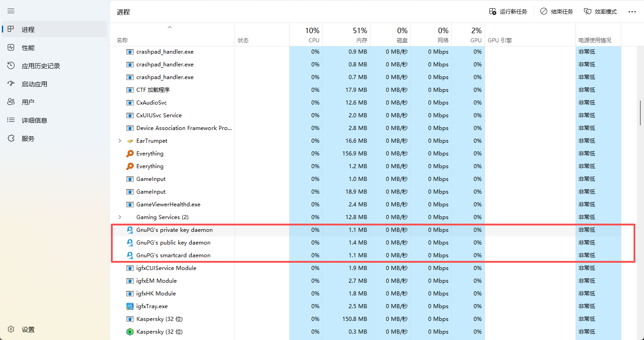Screen dimensions: 644x340
Task: Expand the EarTrumpet process group
Action: coord(120,141)
